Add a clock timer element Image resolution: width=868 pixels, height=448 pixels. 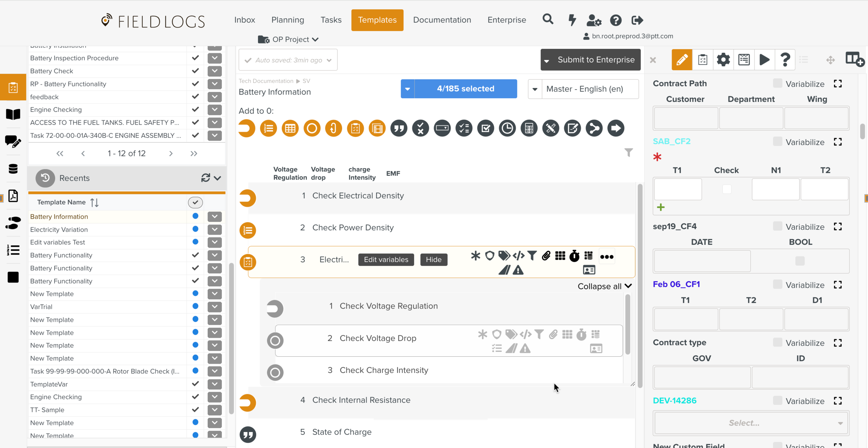coord(507,128)
